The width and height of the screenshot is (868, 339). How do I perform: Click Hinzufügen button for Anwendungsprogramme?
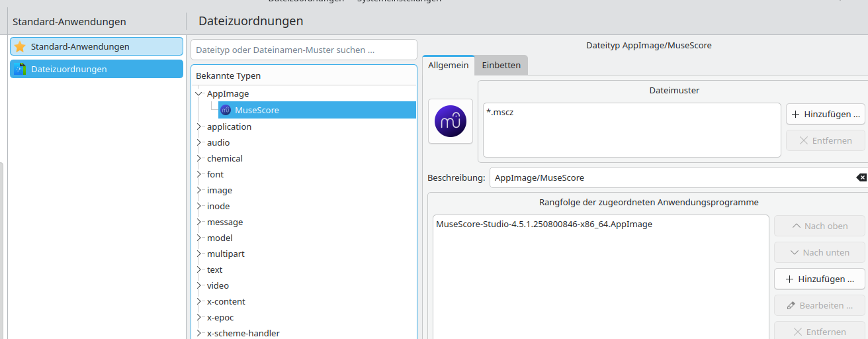820,279
